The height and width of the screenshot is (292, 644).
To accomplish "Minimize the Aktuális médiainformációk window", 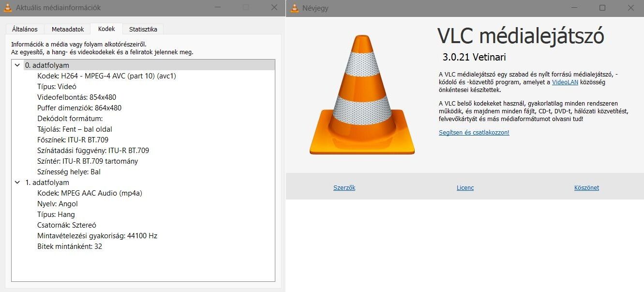I will [x=217, y=8].
